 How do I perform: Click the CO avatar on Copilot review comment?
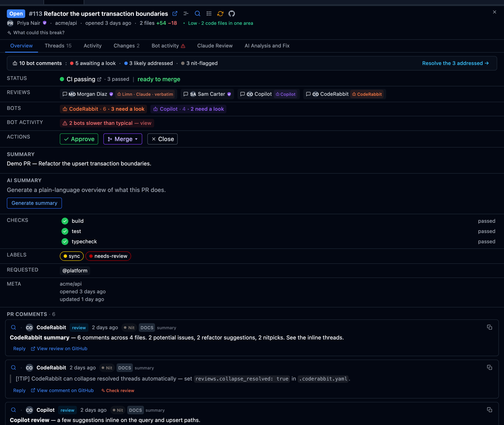[29, 410]
